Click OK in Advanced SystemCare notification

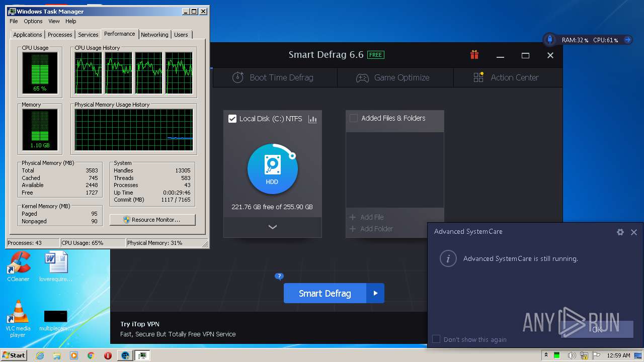(x=597, y=329)
